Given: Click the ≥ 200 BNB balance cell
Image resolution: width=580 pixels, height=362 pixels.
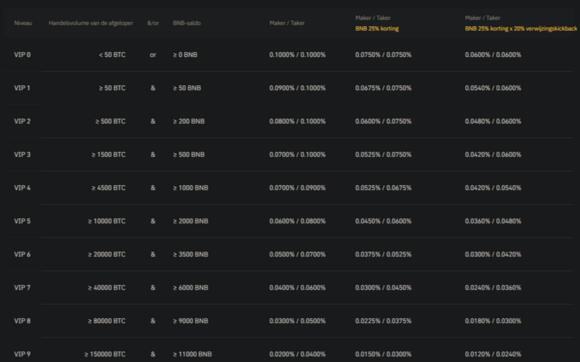Looking at the screenshot, I should 189,121.
